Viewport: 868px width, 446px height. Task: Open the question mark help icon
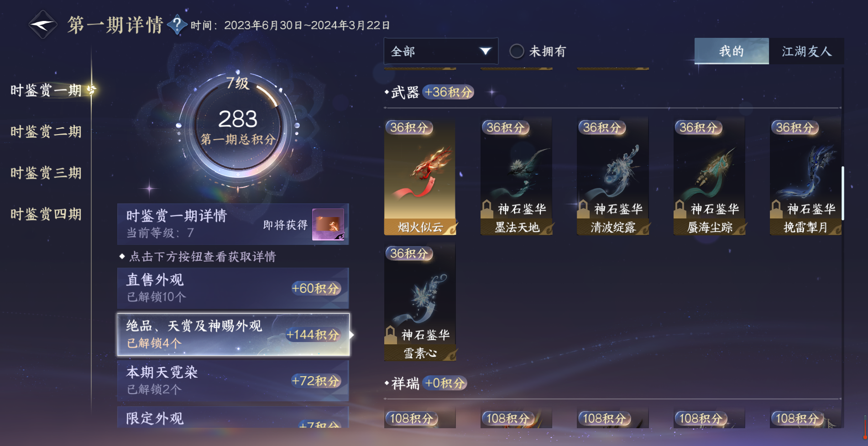pyautogui.click(x=177, y=24)
